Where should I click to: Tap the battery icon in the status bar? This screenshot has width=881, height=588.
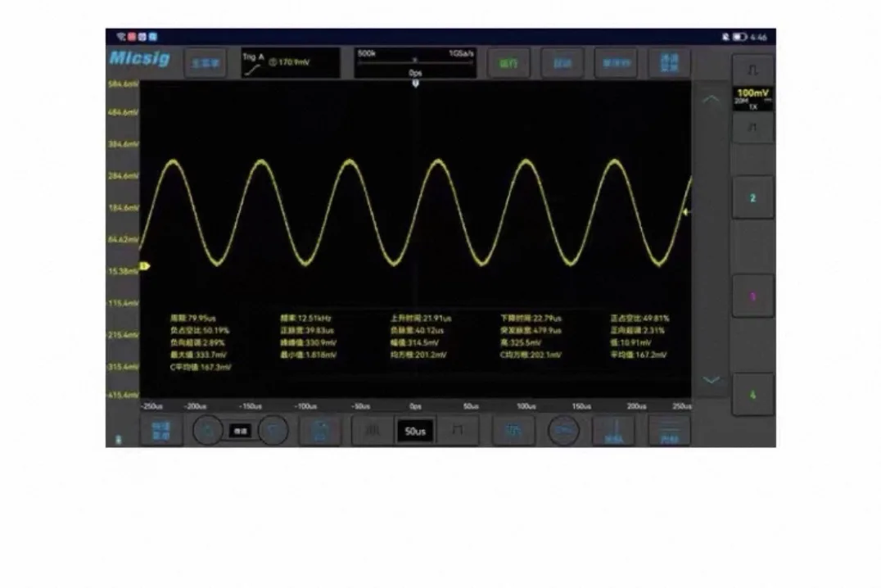(x=739, y=37)
